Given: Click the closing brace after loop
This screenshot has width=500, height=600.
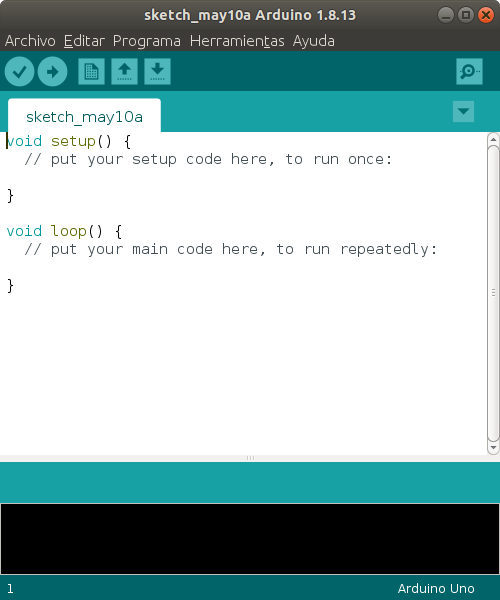Looking at the screenshot, I should click(x=10, y=285).
